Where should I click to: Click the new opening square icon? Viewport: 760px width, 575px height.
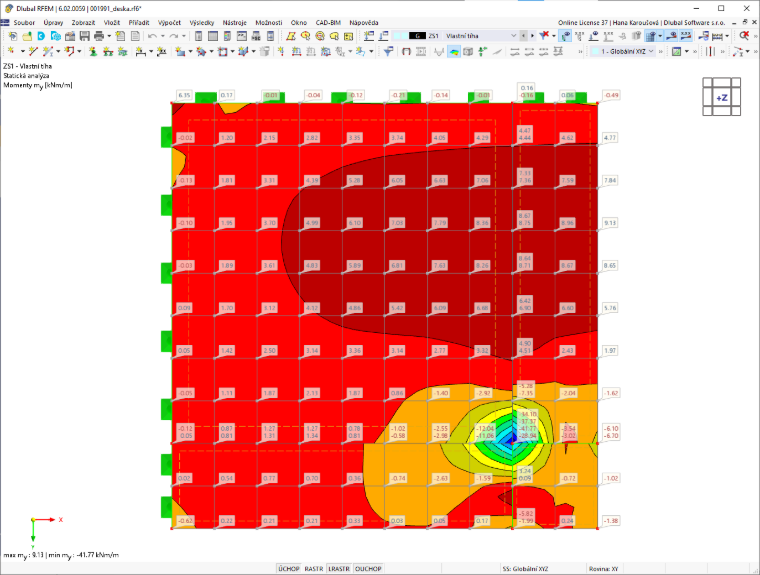222,51
